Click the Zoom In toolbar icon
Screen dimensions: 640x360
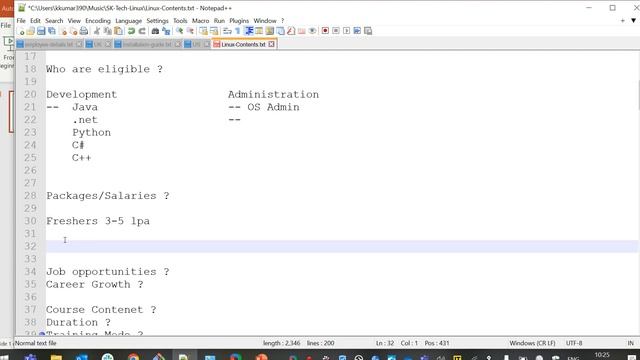pos(179,31)
